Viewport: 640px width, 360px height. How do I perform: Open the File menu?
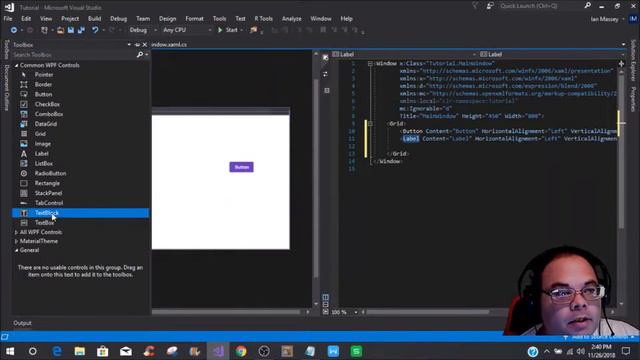(x=8, y=19)
